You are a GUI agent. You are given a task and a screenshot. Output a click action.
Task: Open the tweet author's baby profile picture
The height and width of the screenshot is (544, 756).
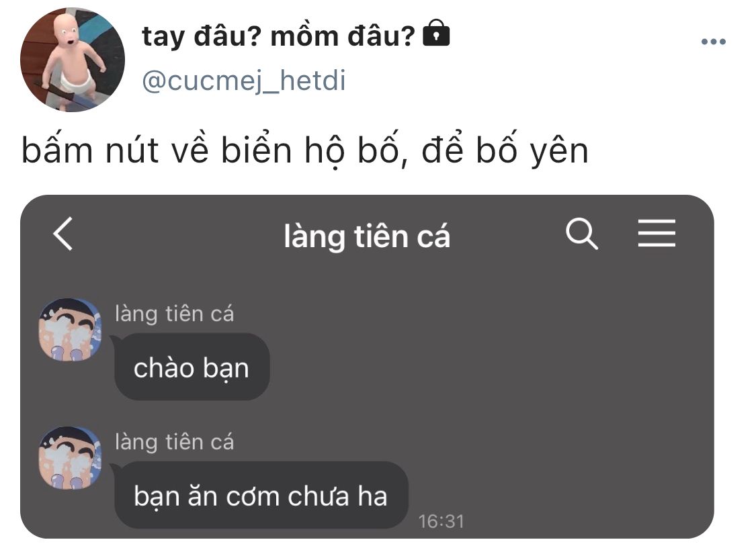[73, 60]
